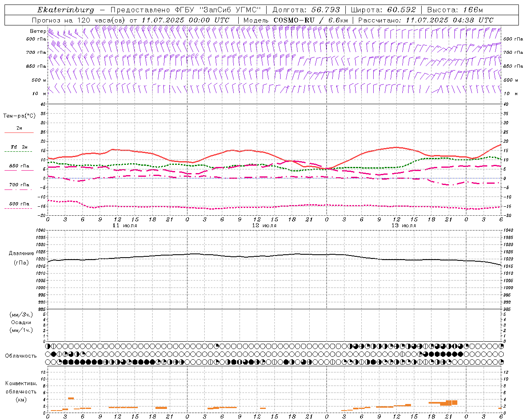The width and height of the screenshot is (525, 420).
Task: Click dashed line sample under 'Td 2м' legend
Action: click(x=18, y=151)
